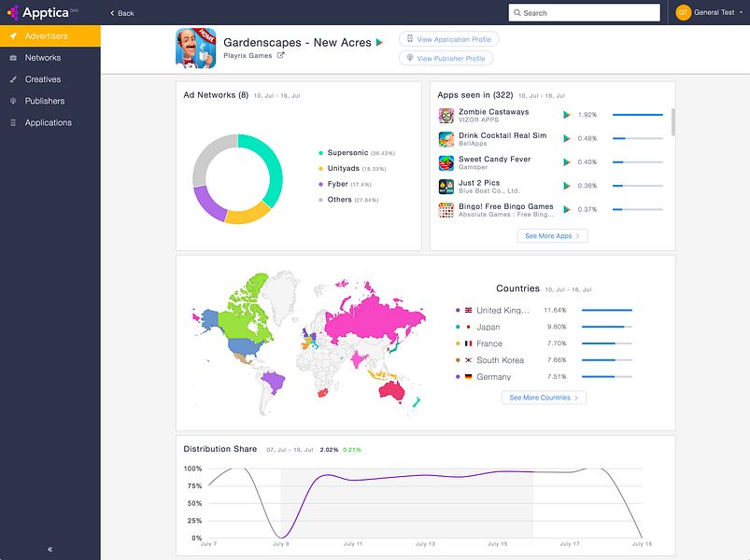Select Unityads legend entry
750x560 pixels.
[x=352, y=169]
